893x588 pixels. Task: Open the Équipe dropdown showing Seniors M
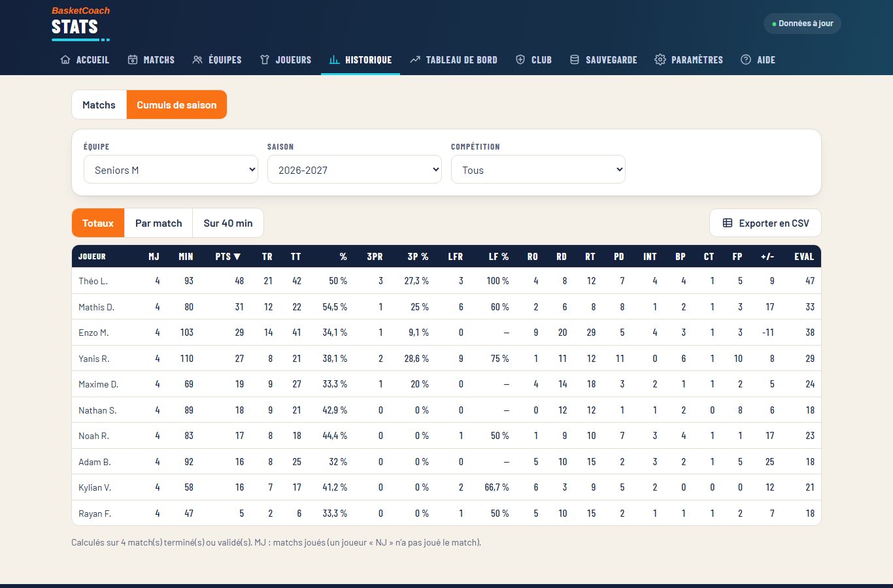(x=171, y=169)
